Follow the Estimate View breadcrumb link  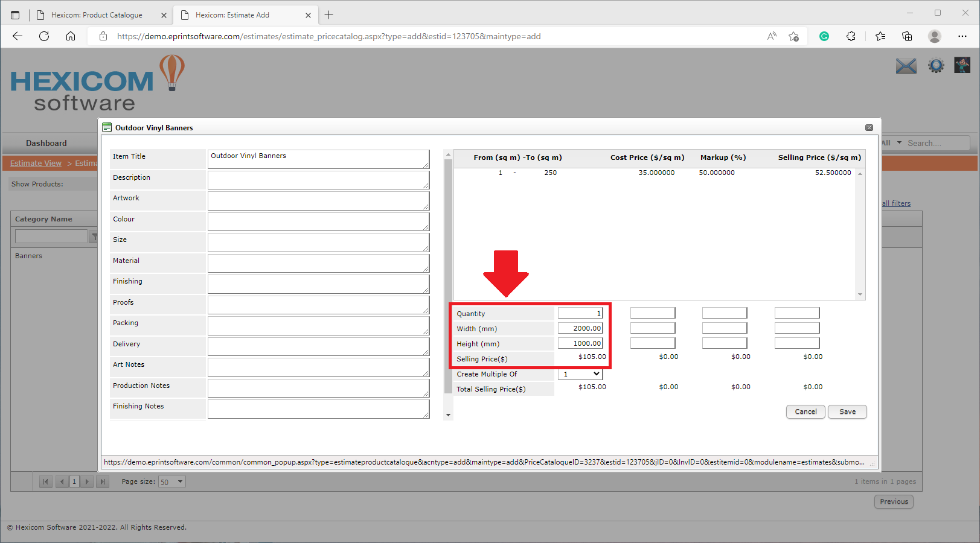36,163
